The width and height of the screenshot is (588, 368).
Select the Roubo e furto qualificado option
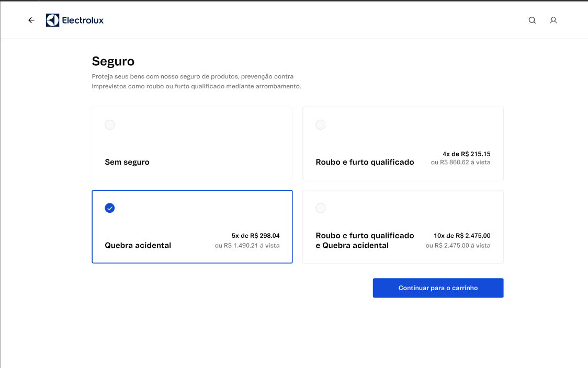(x=321, y=124)
